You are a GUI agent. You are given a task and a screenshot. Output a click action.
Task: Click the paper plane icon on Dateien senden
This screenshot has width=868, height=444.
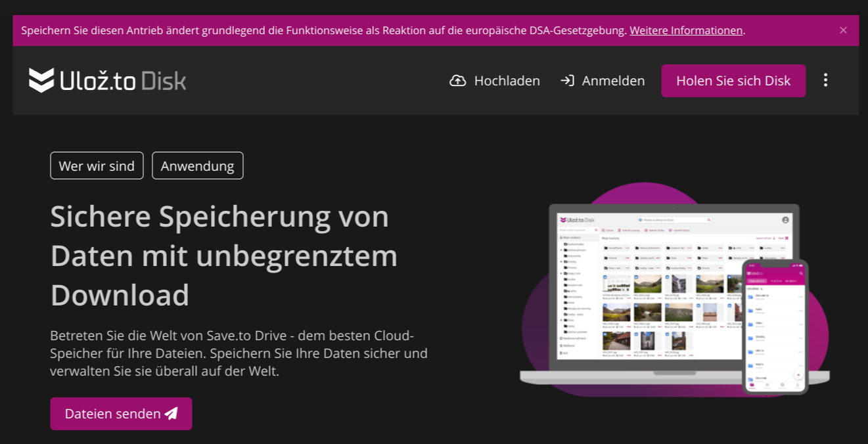(x=171, y=414)
